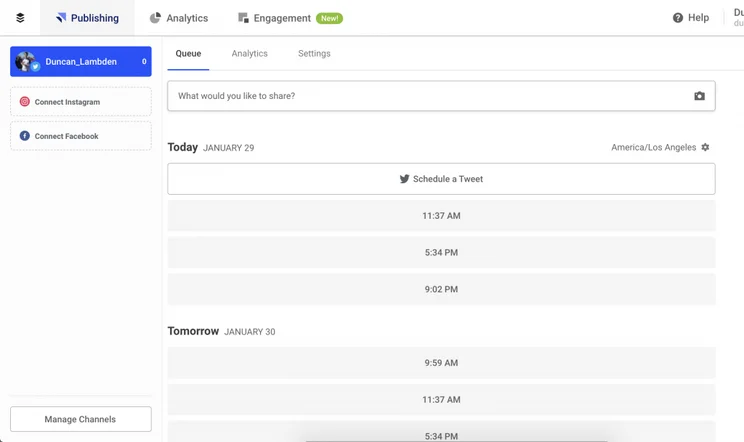
Task: Select today's 5:34 PM slot
Action: point(441,252)
